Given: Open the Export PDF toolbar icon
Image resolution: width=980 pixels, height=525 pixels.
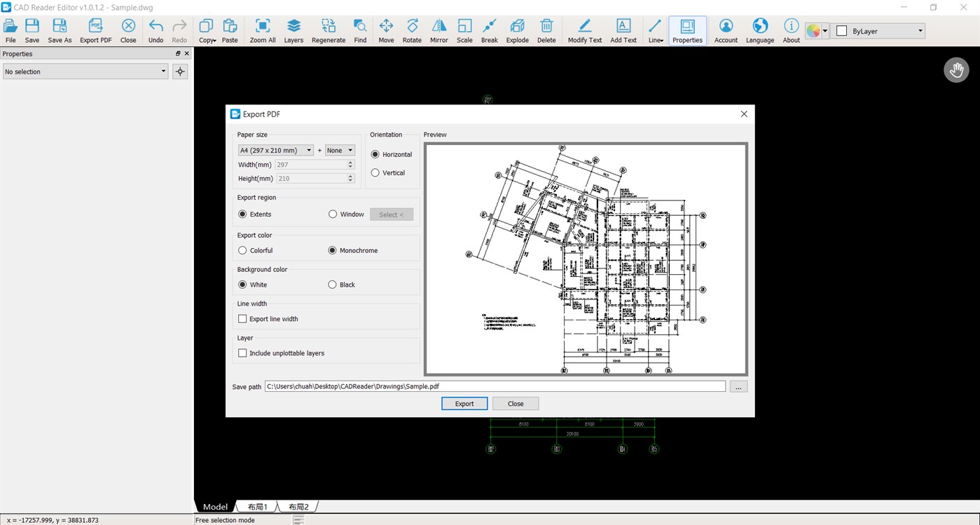Looking at the screenshot, I should pos(95,28).
